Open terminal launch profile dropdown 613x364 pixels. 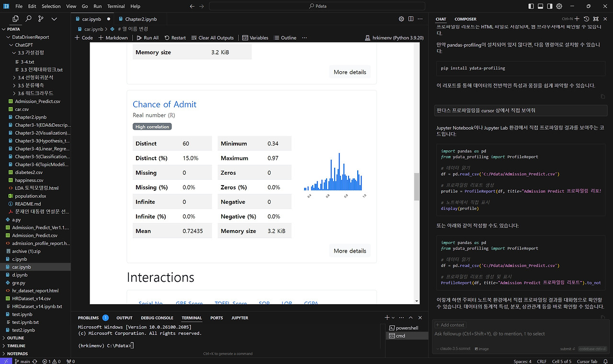(393, 318)
